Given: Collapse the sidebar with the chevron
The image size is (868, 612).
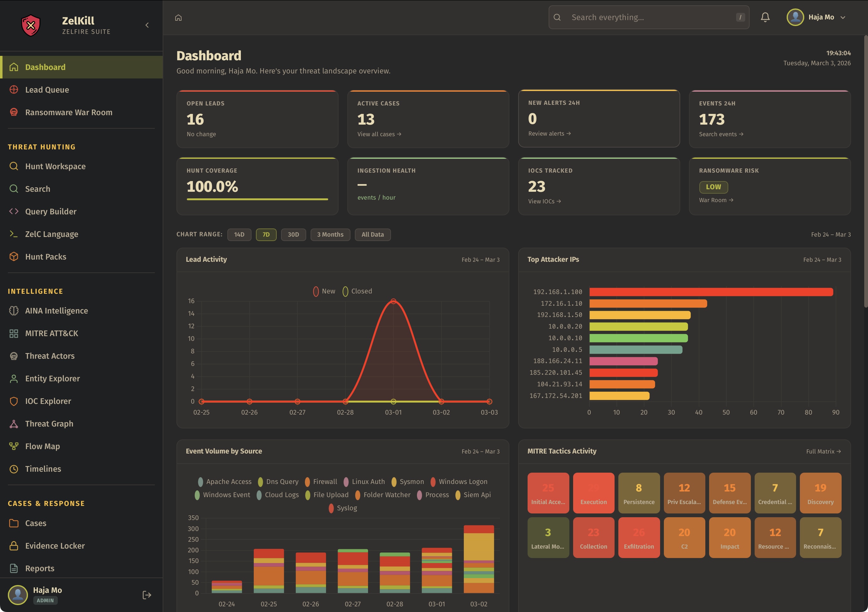Looking at the screenshot, I should click(147, 25).
